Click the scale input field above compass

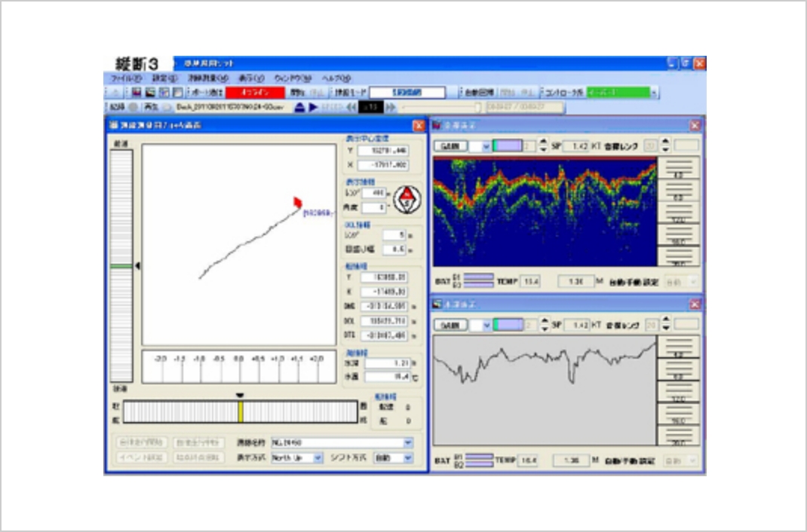pyautogui.click(x=375, y=193)
